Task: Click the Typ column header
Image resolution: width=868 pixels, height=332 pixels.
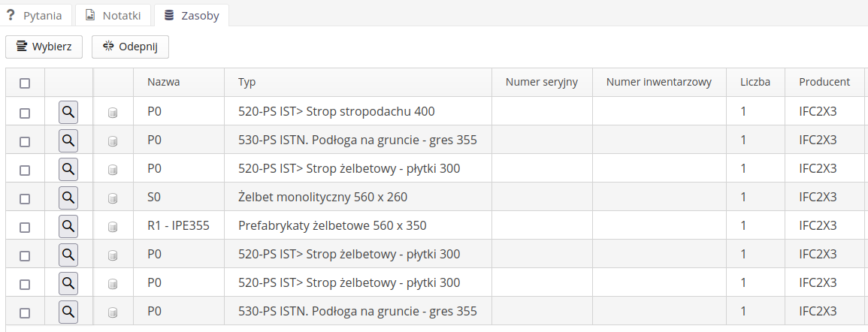Action: click(247, 83)
